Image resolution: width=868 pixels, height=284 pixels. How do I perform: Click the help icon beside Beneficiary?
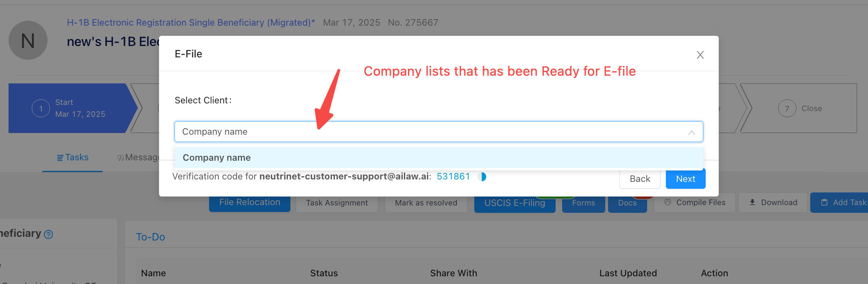48,234
